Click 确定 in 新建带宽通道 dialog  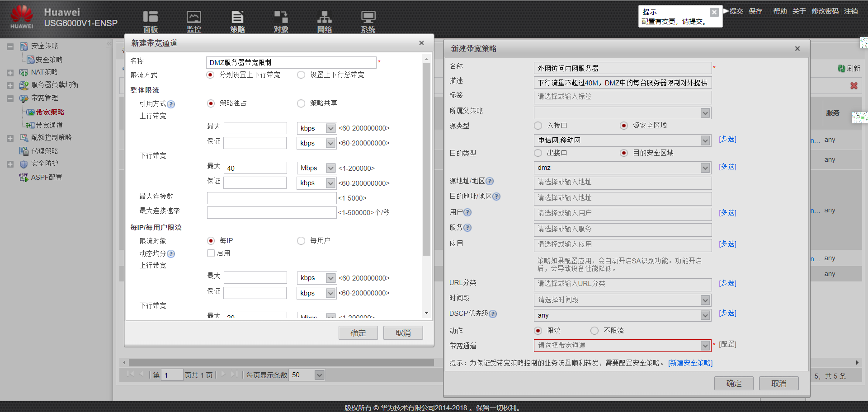358,333
